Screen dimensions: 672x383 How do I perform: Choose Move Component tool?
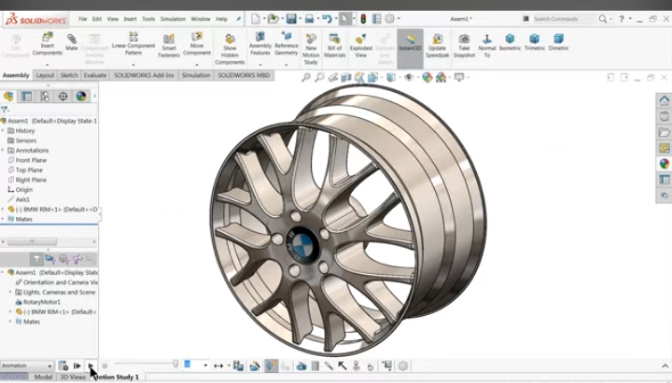pyautogui.click(x=197, y=44)
